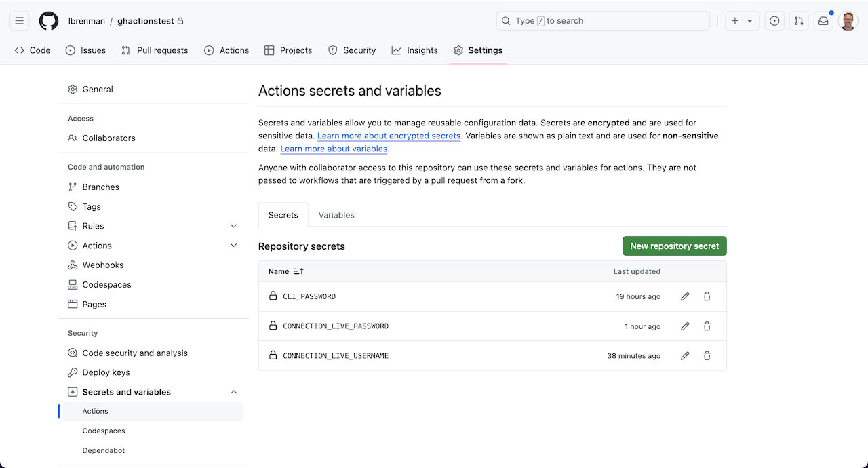Expand the Actions sidebar section
868x468 pixels.
click(234, 246)
